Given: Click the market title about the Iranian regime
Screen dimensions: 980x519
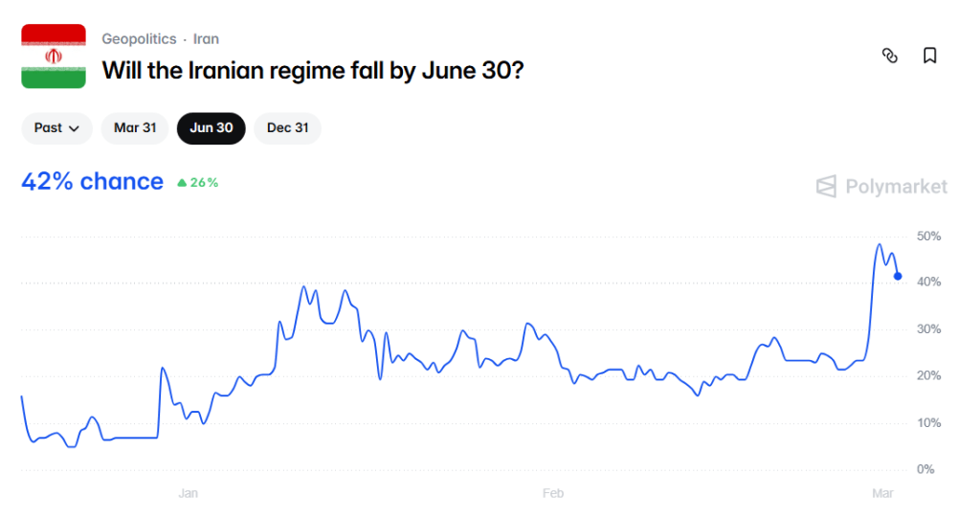Looking at the screenshot, I should 313,70.
